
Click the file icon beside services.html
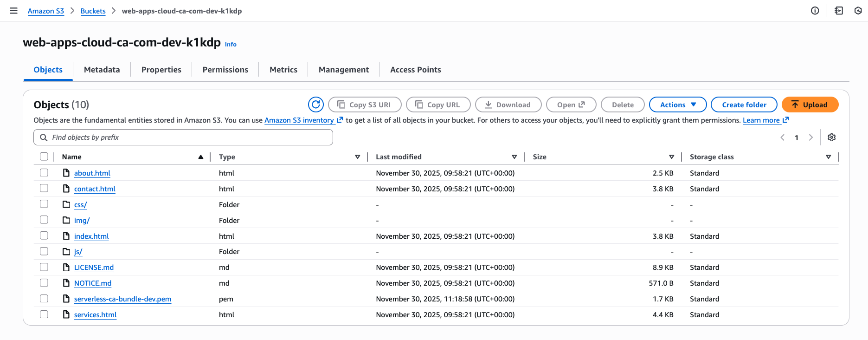(66, 314)
